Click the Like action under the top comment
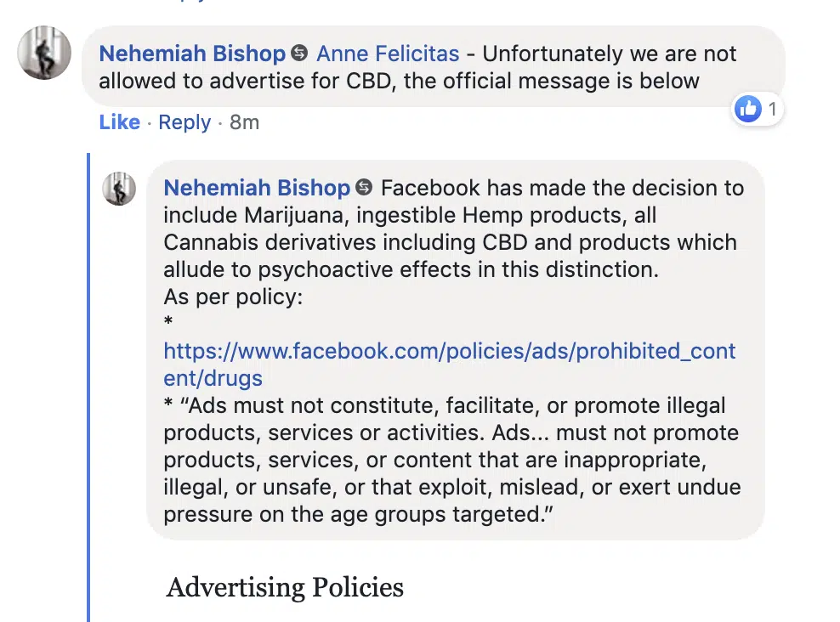 119,122
